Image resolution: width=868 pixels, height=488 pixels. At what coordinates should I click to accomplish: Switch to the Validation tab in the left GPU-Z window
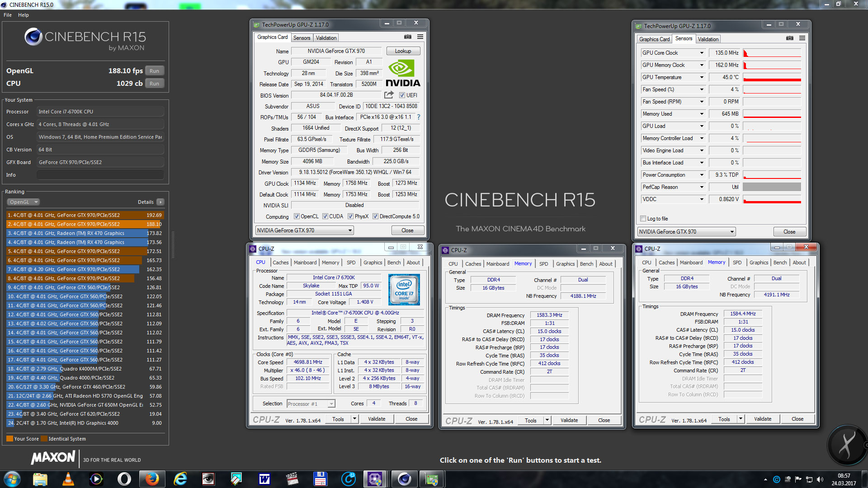tap(326, 38)
